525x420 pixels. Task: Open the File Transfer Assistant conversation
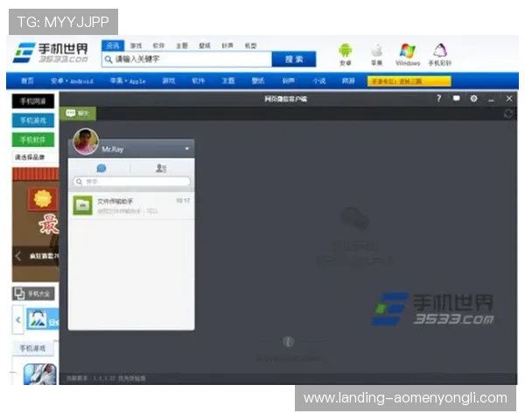[x=131, y=205]
